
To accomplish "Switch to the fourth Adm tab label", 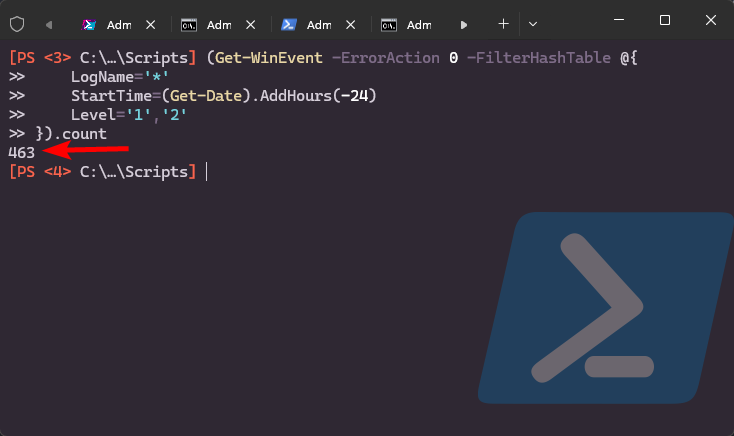I will (419, 25).
